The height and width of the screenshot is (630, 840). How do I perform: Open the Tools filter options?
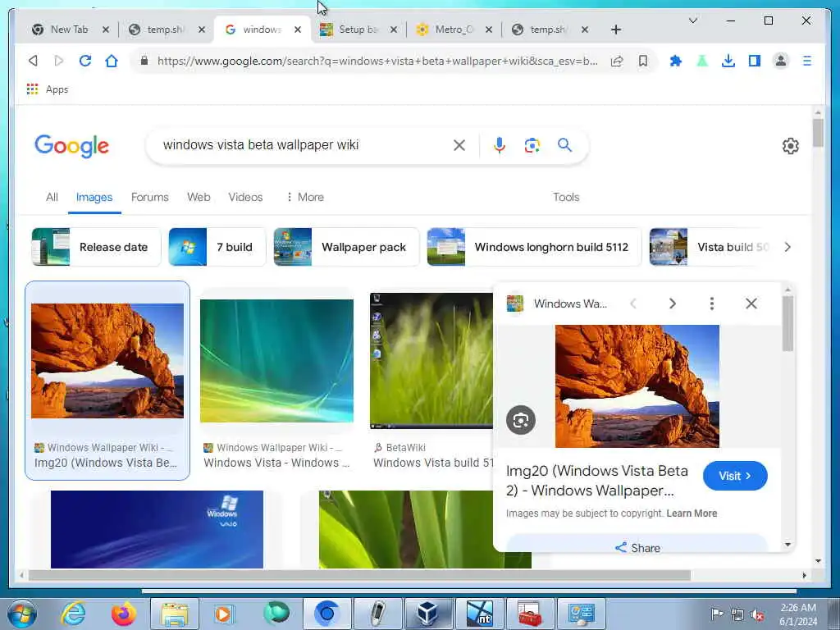566,197
